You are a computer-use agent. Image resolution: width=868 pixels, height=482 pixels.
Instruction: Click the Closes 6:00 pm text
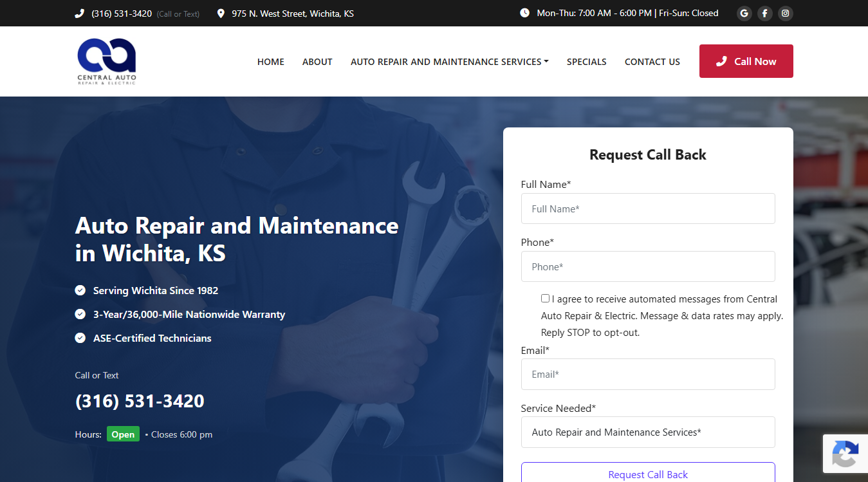(x=181, y=434)
